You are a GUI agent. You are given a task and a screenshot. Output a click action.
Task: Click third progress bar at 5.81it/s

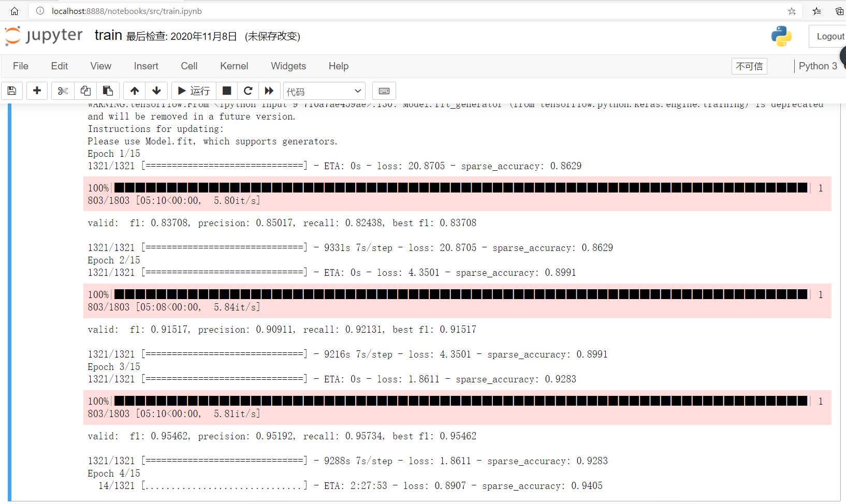click(x=457, y=407)
